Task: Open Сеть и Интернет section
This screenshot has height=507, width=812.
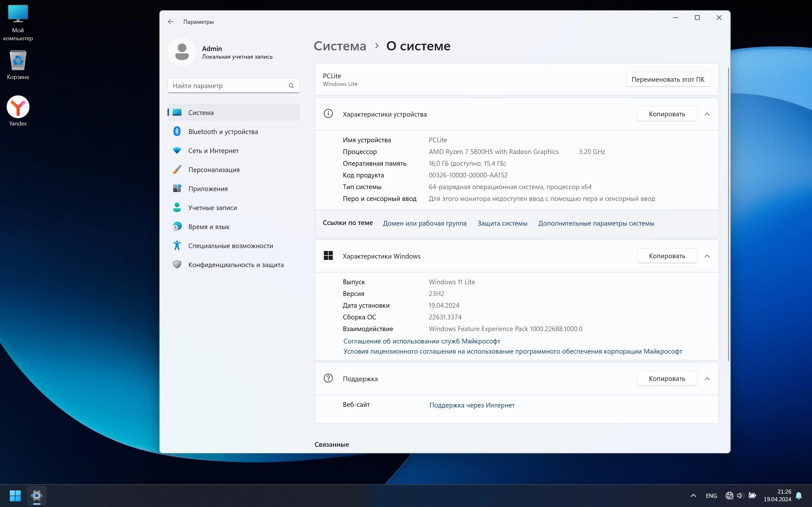Action: 213,151
